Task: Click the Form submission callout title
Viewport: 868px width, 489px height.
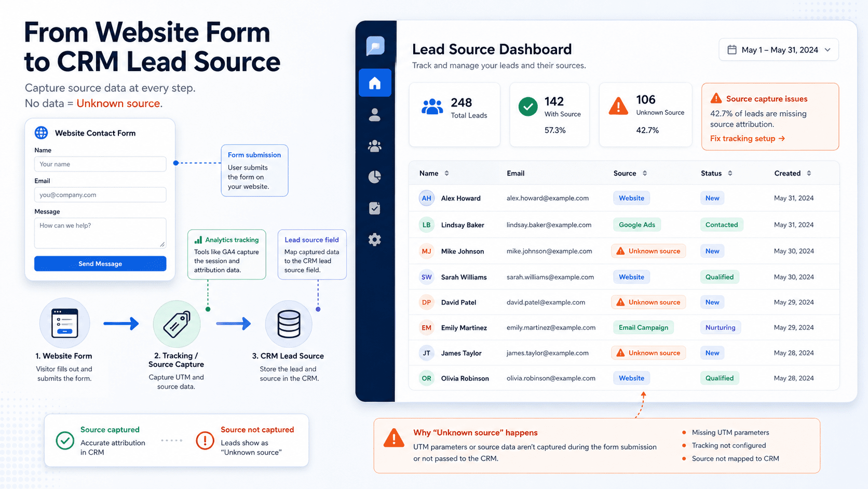Action: click(254, 155)
